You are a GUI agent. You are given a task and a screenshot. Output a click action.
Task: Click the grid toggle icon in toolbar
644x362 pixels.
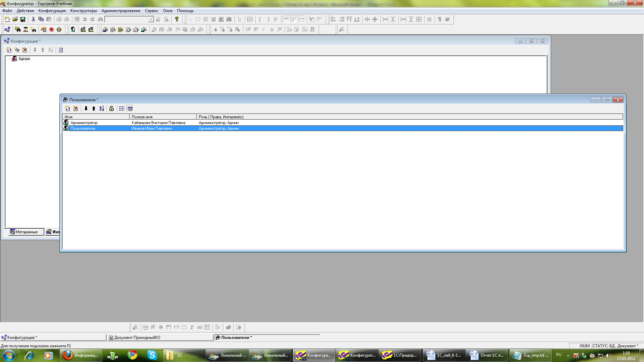(x=429, y=19)
